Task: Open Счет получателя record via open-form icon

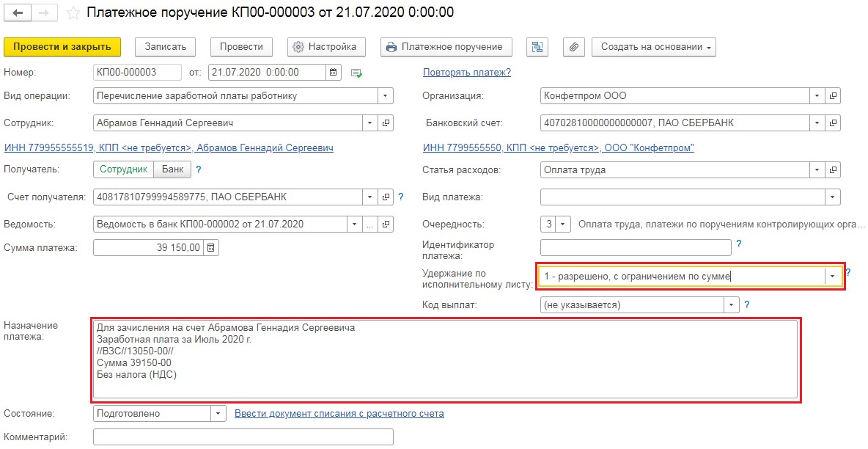Action: tap(386, 197)
